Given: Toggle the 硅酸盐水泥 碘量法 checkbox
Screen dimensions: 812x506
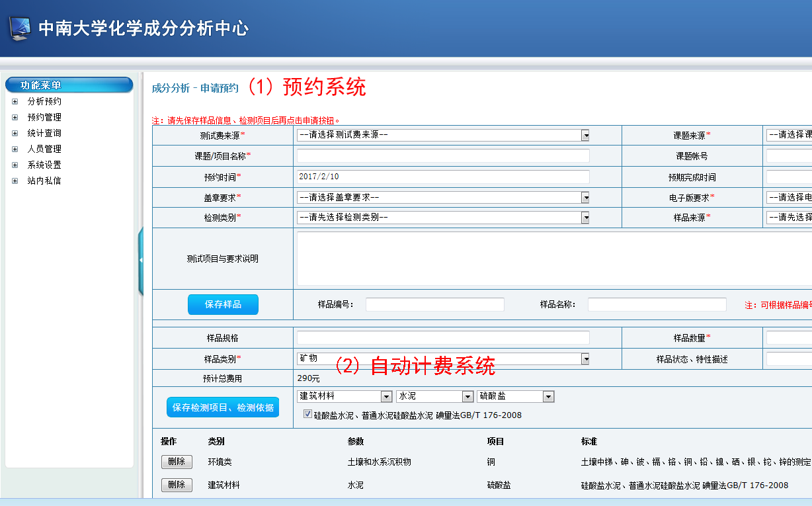Looking at the screenshot, I should 307,414.
